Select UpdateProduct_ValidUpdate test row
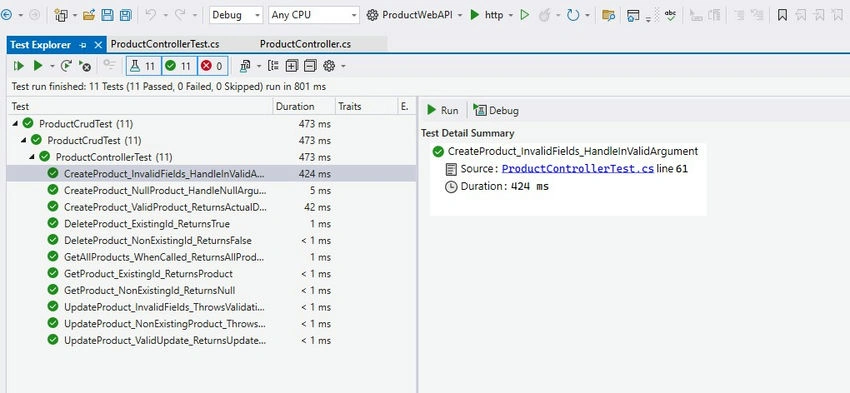 pos(212,340)
